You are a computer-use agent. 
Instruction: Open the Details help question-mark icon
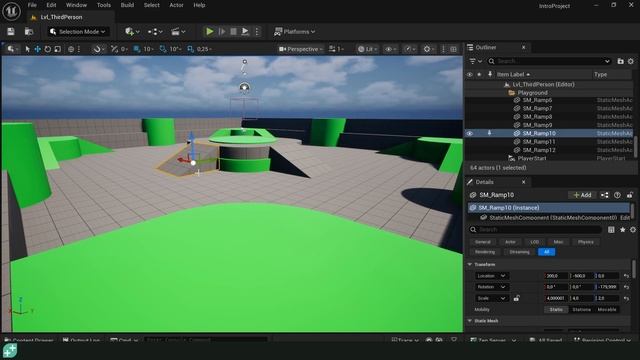coord(617,195)
